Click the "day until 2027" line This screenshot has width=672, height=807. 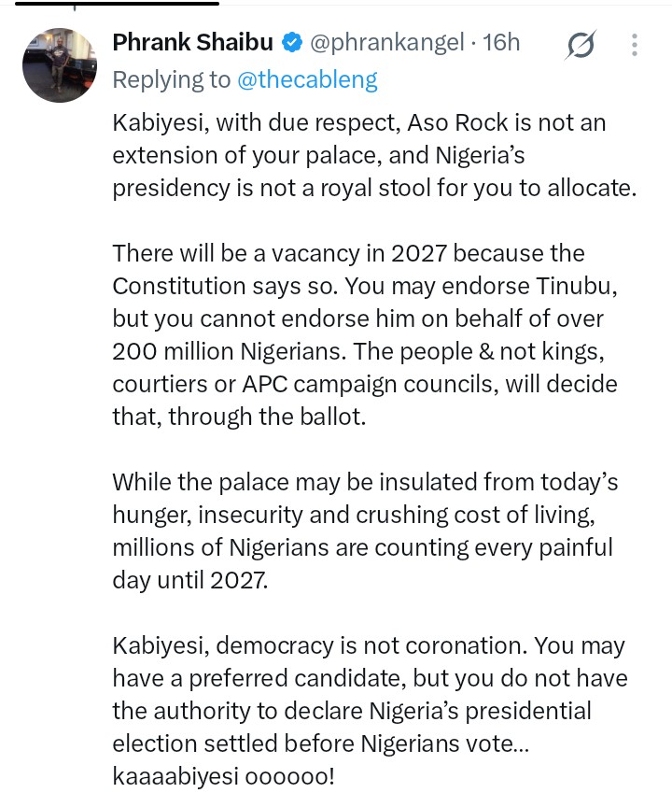190,581
